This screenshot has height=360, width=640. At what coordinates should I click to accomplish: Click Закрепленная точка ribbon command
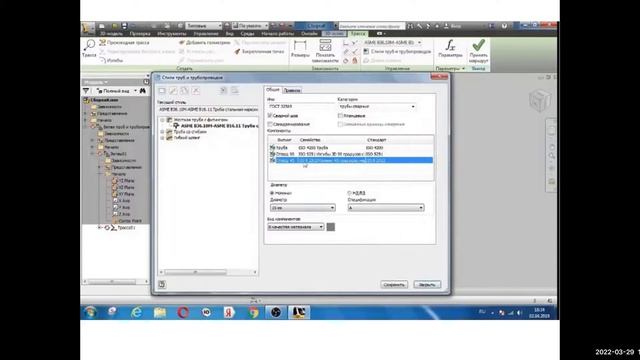[x=259, y=51]
